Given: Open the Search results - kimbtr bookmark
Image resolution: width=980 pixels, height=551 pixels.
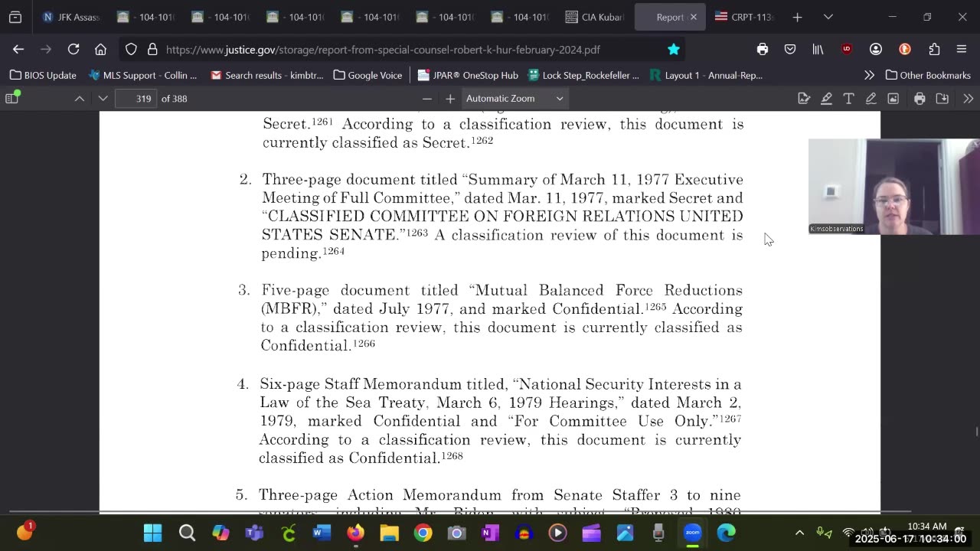Looking at the screenshot, I should pyautogui.click(x=266, y=75).
